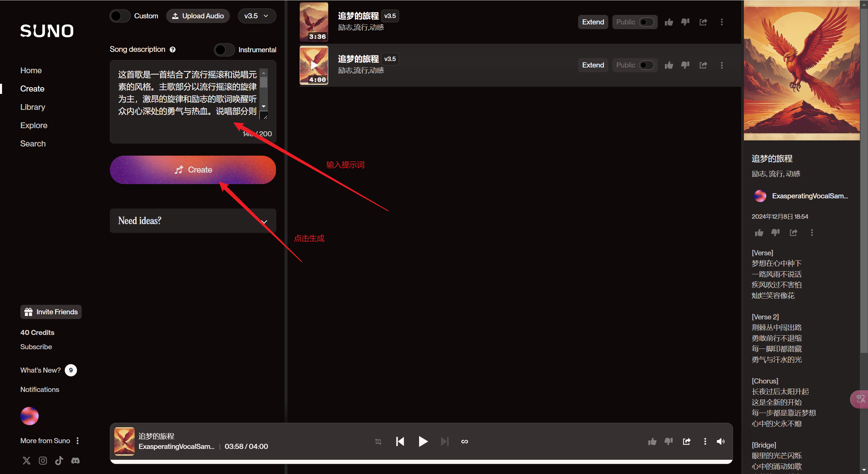Enable the Custom mode toggle

coord(120,16)
